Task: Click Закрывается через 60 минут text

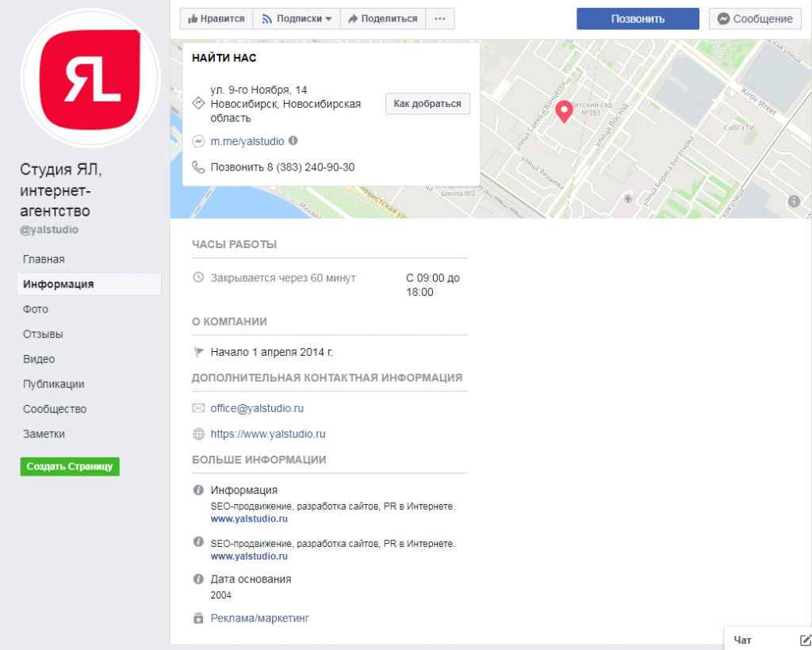Action: [283, 278]
